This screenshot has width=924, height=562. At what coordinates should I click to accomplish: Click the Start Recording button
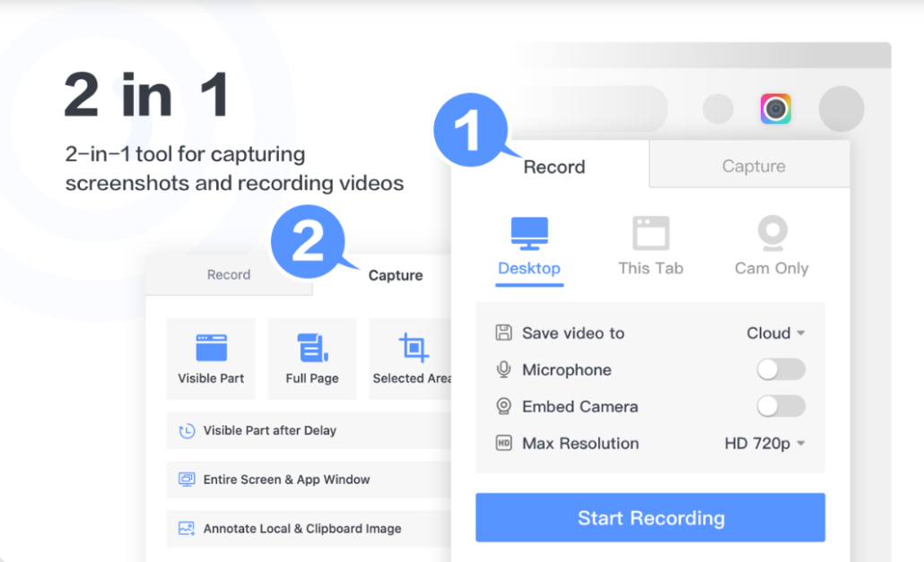pos(650,517)
